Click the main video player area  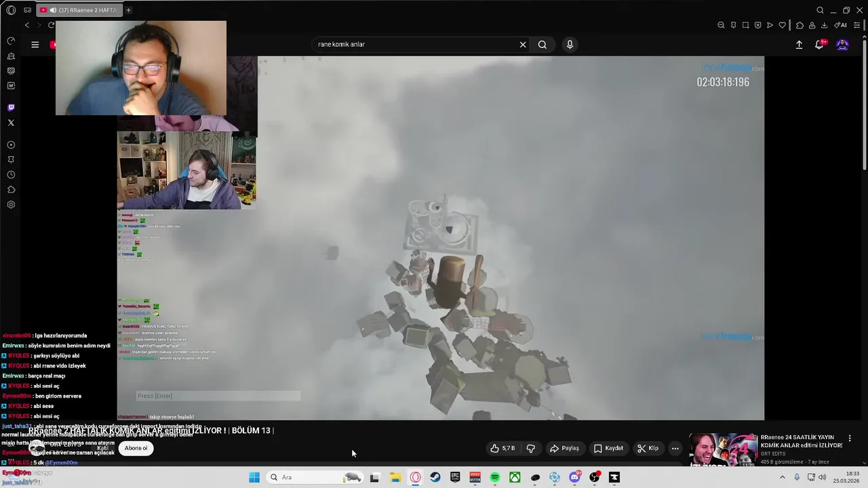point(441,238)
